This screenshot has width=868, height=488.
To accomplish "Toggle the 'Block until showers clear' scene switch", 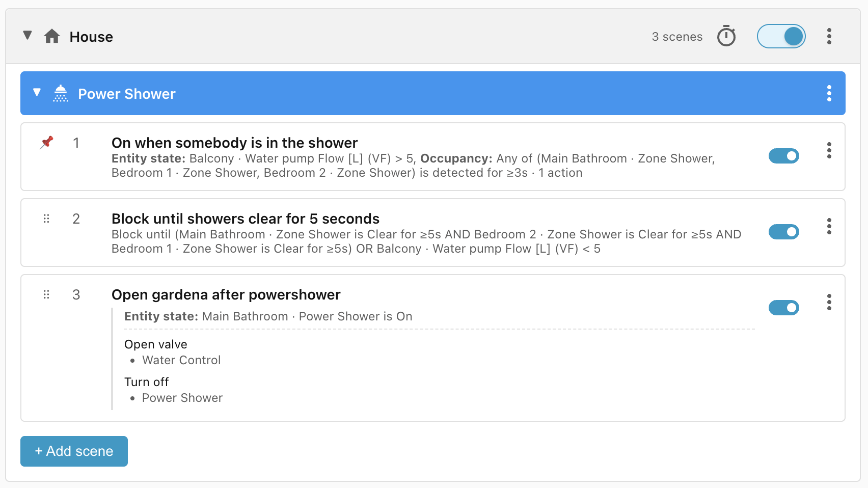I will click(784, 232).
